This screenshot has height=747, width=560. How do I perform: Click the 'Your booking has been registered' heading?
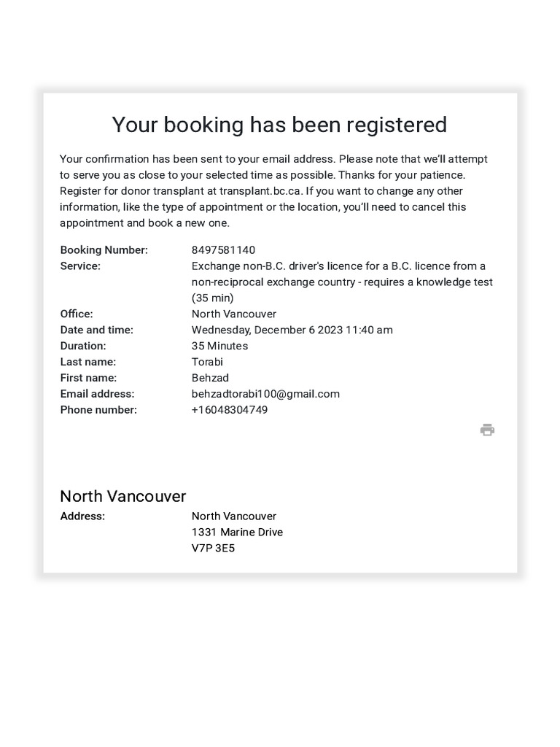tap(279, 125)
